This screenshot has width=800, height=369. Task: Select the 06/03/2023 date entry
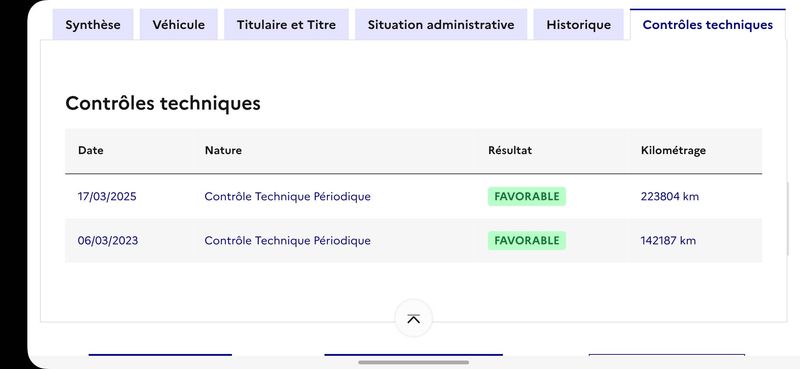point(108,240)
